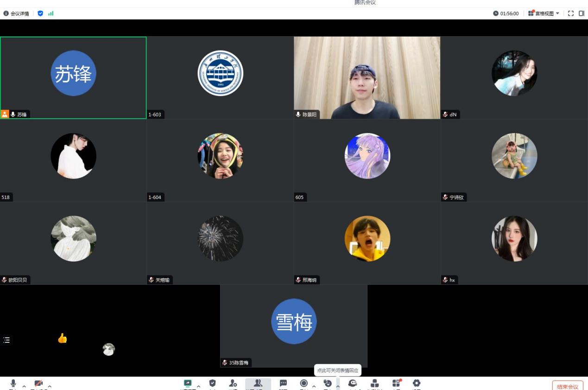This screenshot has height=390, width=588.
Task: Expand the camera options arrow
Action: click(x=50, y=386)
